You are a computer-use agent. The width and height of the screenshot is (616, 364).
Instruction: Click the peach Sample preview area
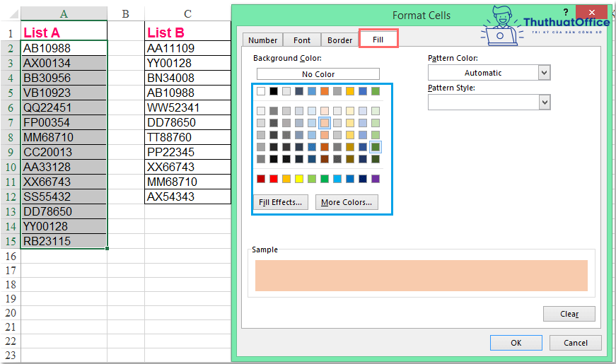click(x=421, y=275)
